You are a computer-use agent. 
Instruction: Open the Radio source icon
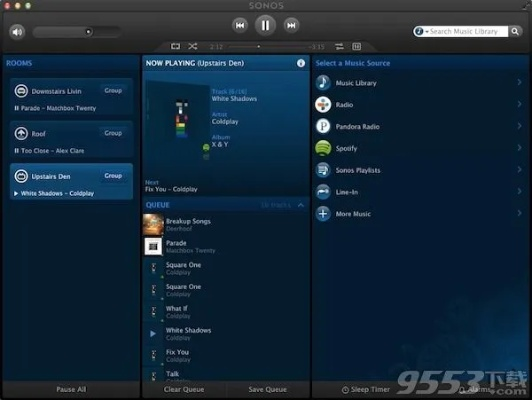point(323,104)
